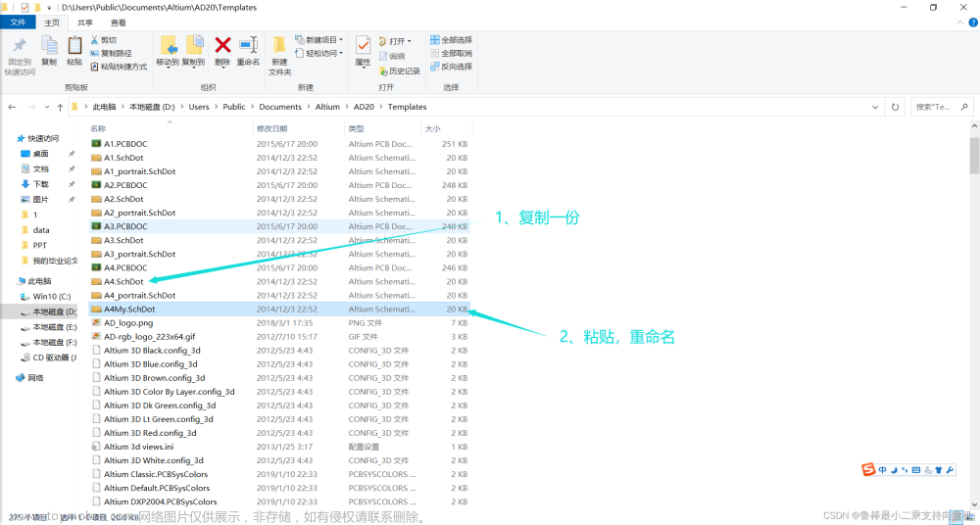The width and height of the screenshot is (980, 525).
Task: Open the Move to (移动到) menu
Action: tap(168, 51)
